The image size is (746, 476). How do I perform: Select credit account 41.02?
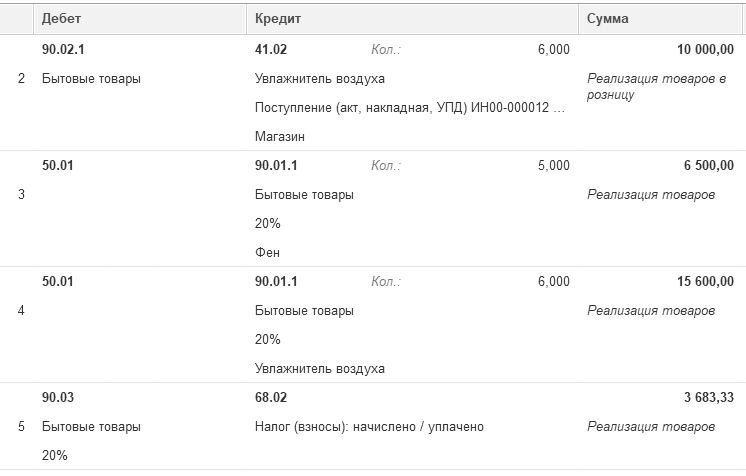click(x=270, y=50)
